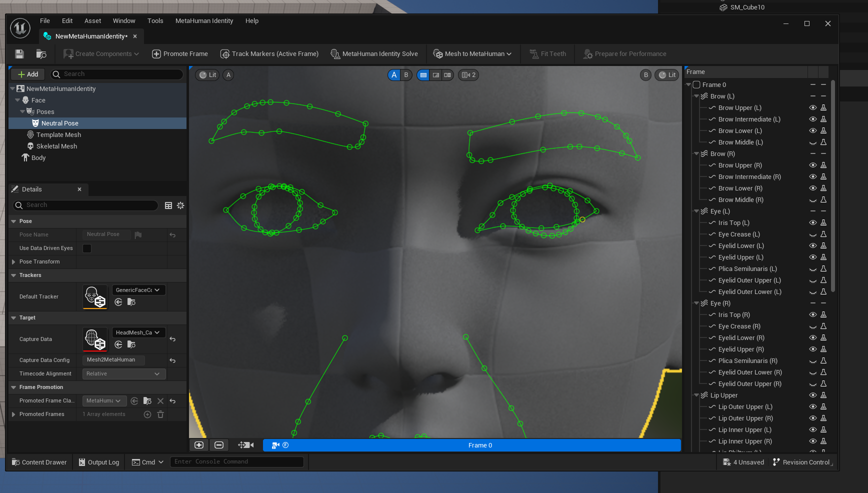Viewport: 868px width, 493px height.
Task: Add promoted frame with plus button below viewport
Action: (199, 445)
